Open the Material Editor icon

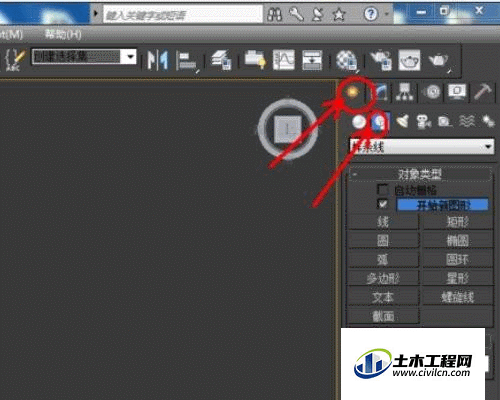(x=347, y=61)
